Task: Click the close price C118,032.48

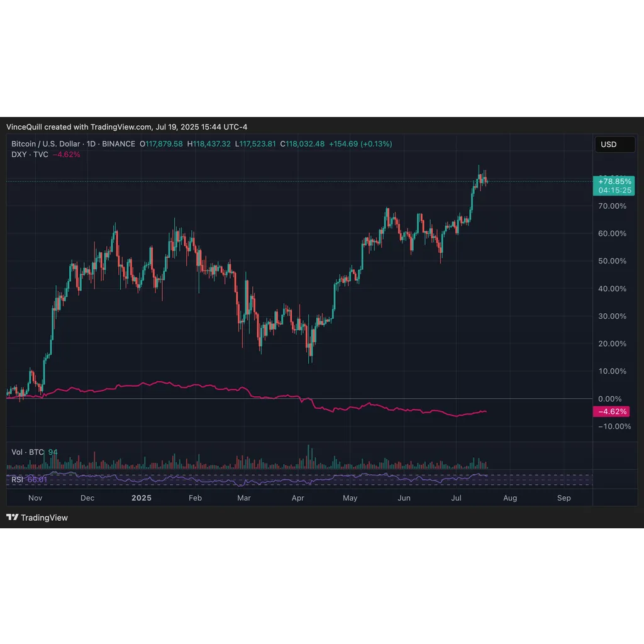Action: click(x=303, y=144)
